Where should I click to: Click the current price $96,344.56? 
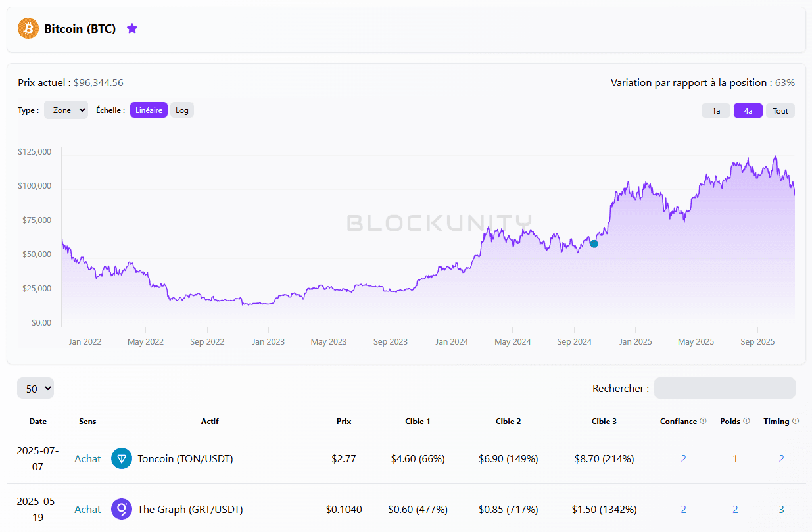tap(98, 82)
